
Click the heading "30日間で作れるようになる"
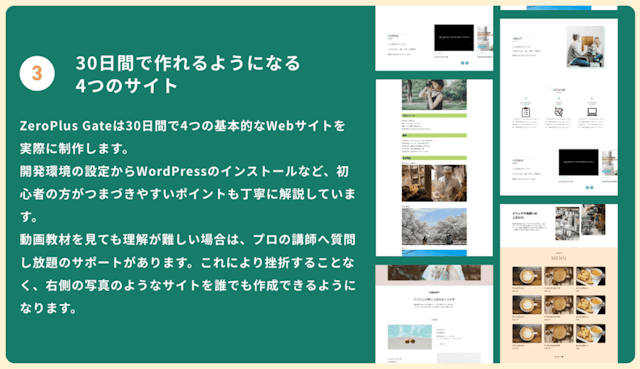pos(188,63)
